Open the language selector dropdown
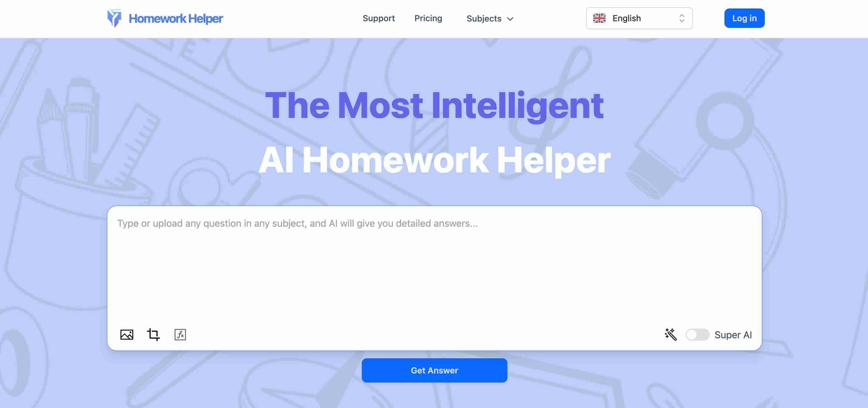Viewport: 868px width, 408px height. (639, 18)
